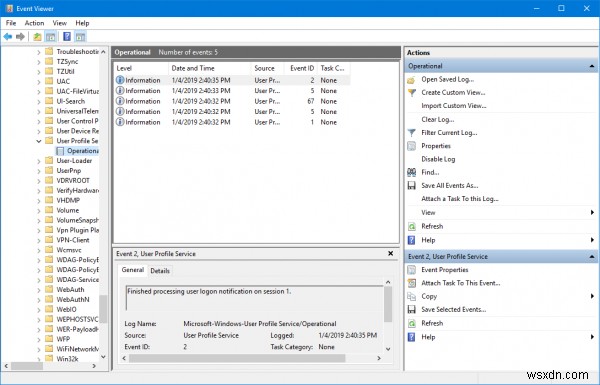Click Import Custom View action
This screenshot has width=600, height=385.
[454, 106]
